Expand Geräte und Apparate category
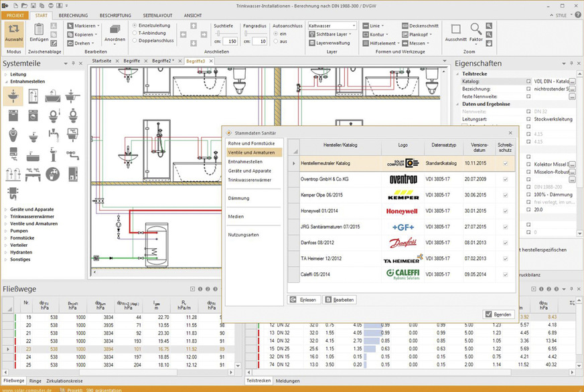 tap(6, 209)
